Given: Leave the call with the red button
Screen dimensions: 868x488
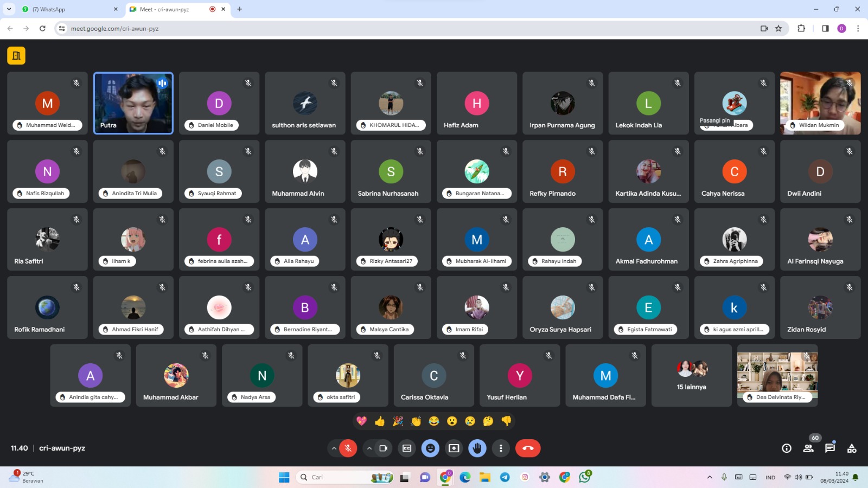Looking at the screenshot, I should pyautogui.click(x=528, y=448).
